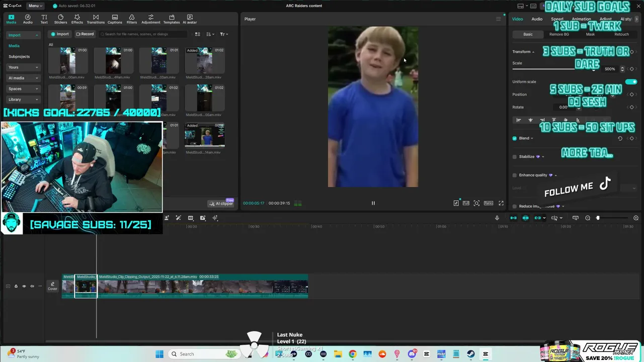This screenshot has height=362, width=644.
Task: Open Windows Start menu
Action: click(x=159, y=354)
